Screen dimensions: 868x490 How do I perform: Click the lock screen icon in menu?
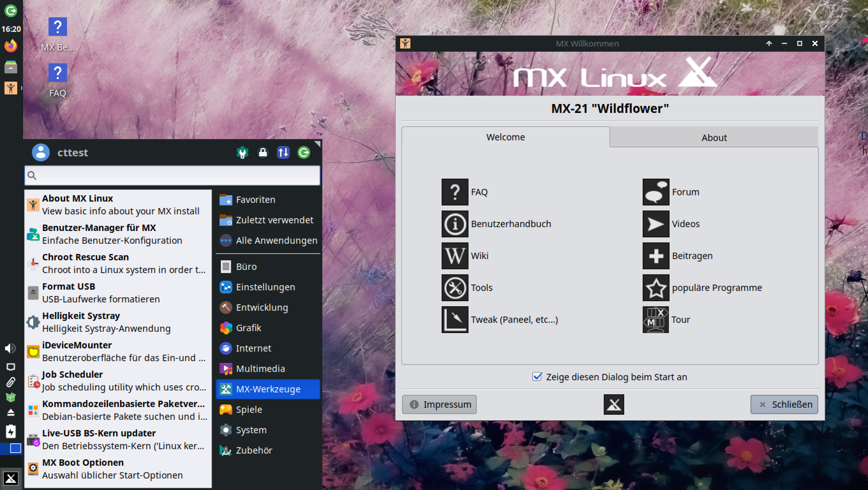tap(263, 152)
